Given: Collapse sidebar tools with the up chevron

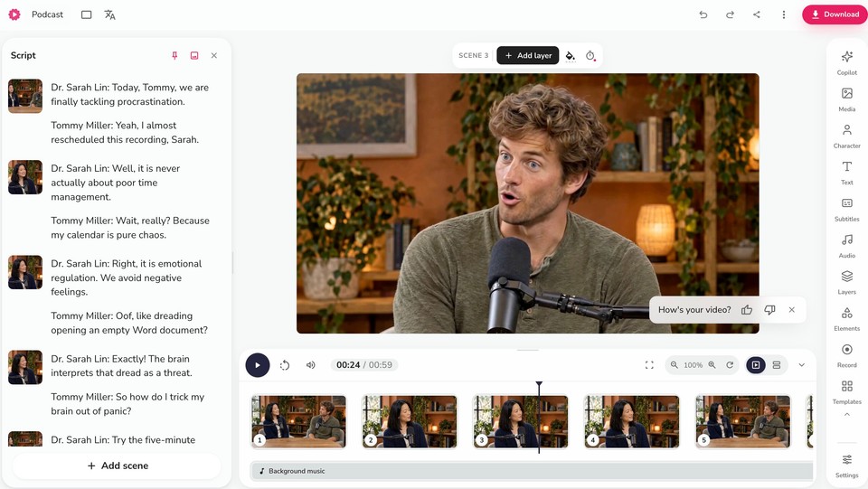Looking at the screenshot, I should (846, 414).
